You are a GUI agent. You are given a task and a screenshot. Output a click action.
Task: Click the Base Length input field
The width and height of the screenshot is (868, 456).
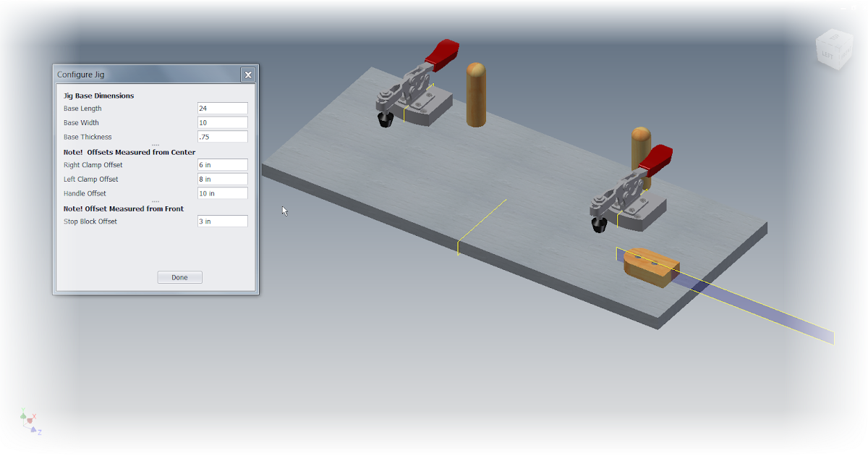(222, 108)
